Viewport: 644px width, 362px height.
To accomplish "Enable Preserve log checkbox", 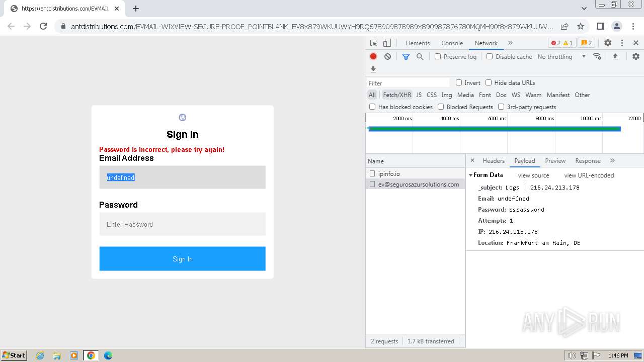I will (x=438, y=56).
